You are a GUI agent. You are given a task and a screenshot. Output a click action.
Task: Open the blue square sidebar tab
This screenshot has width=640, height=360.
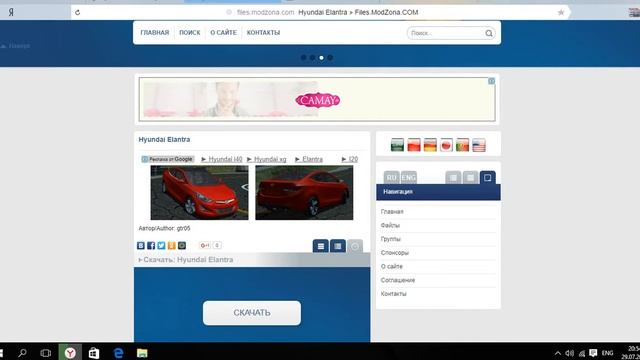487,178
